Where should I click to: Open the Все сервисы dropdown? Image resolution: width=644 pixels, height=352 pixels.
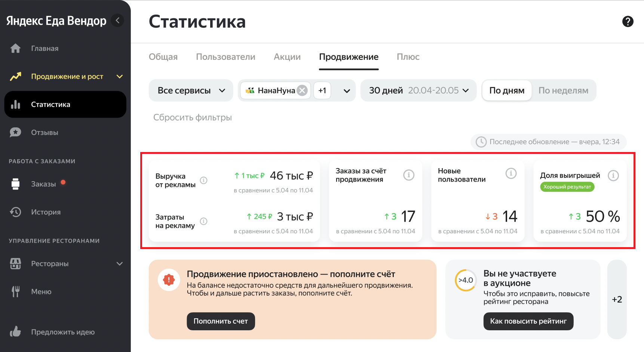191,91
